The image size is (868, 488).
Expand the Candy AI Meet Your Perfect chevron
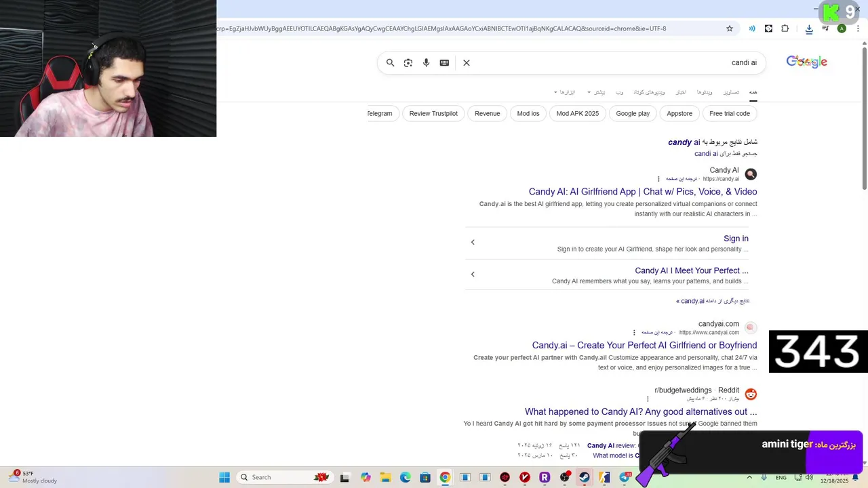pos(473,274)
